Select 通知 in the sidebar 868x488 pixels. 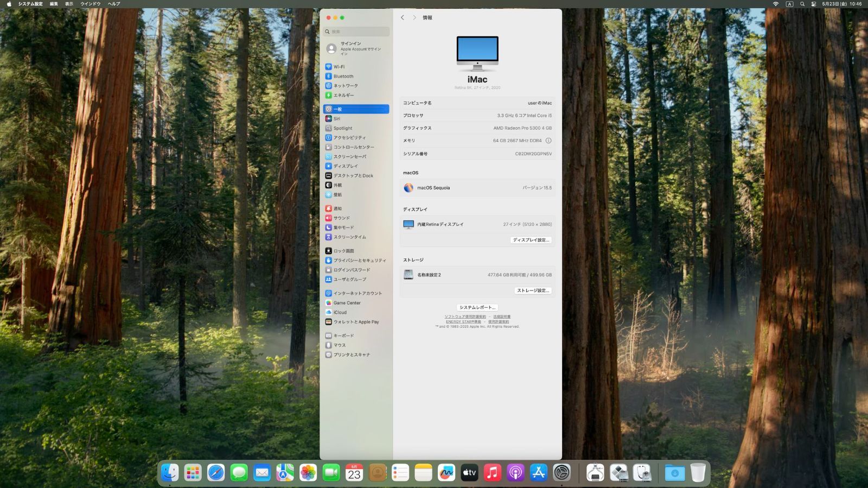[356, 208]
